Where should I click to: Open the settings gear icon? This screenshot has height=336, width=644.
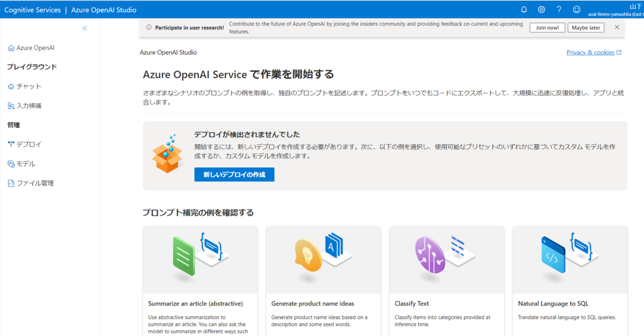tap(541, 10)
